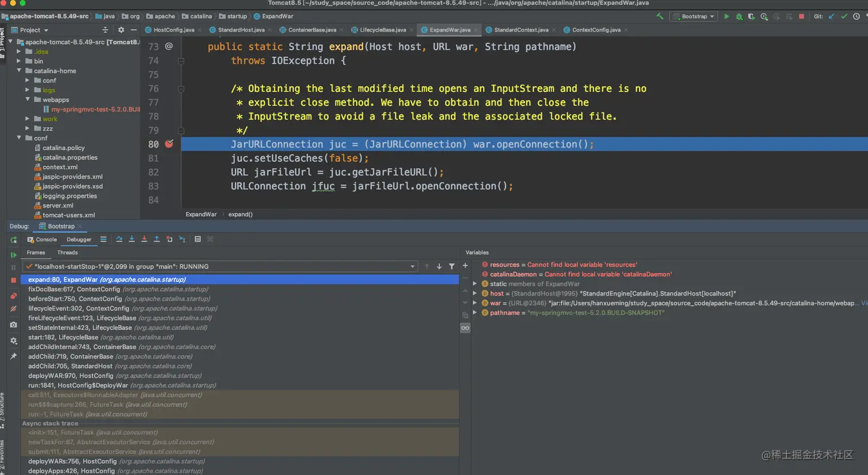Open debugger settings gear in sidebar
Screen dimensions: 868x475
click(14, 340)
